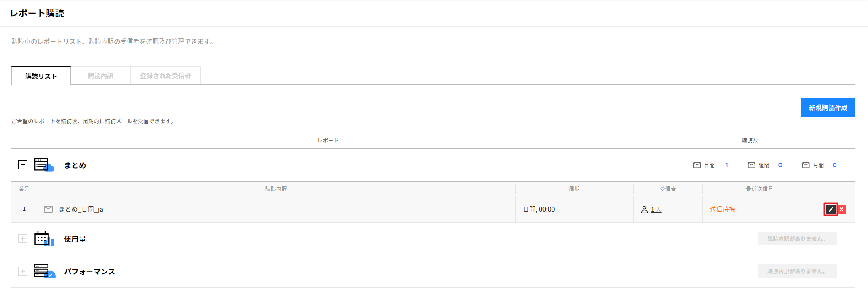Click the 使用量 calendar report icon
Screen dimensions: 868x289
pyautogui.click(x=43, y=239)
